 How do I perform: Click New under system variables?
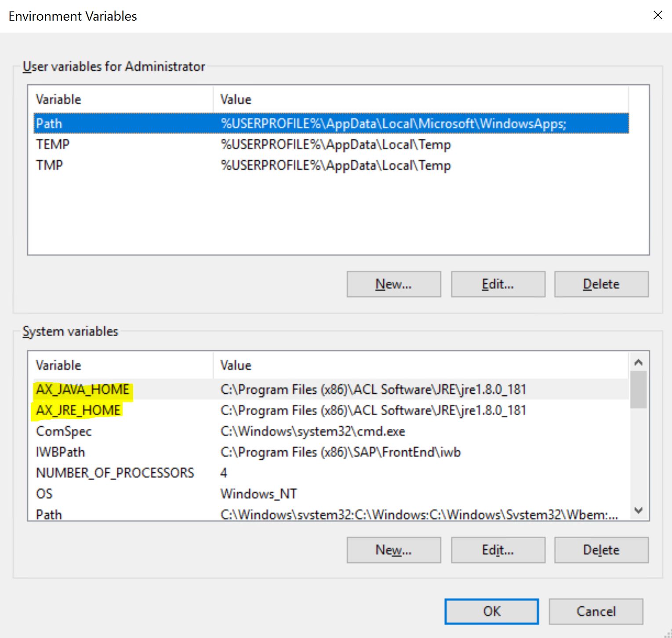(393, 550)
